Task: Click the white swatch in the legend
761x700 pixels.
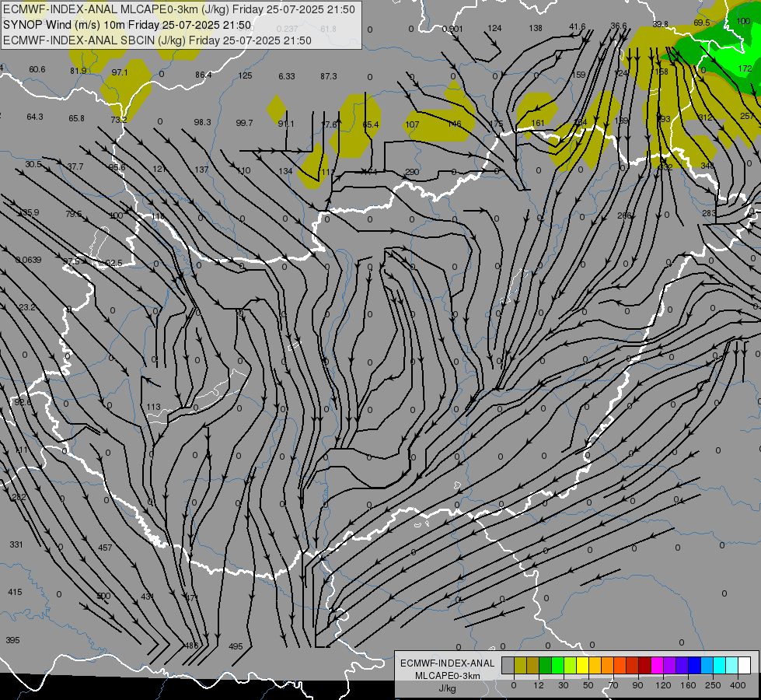Action: coord(745,665)
